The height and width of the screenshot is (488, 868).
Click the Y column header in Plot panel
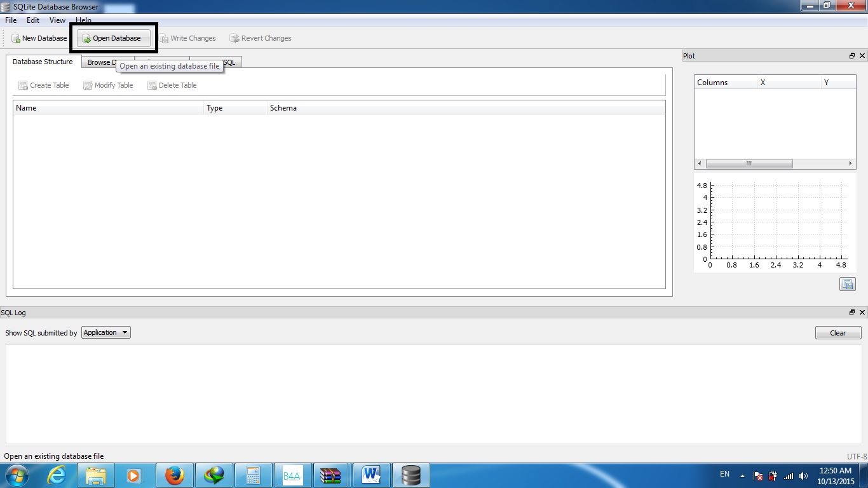(x=839, y=83)
